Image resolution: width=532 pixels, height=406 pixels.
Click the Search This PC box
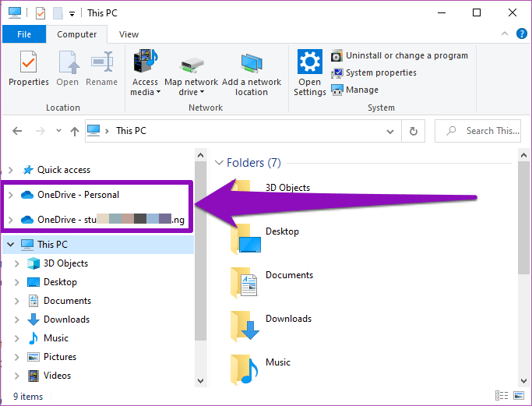click(477, 131)
